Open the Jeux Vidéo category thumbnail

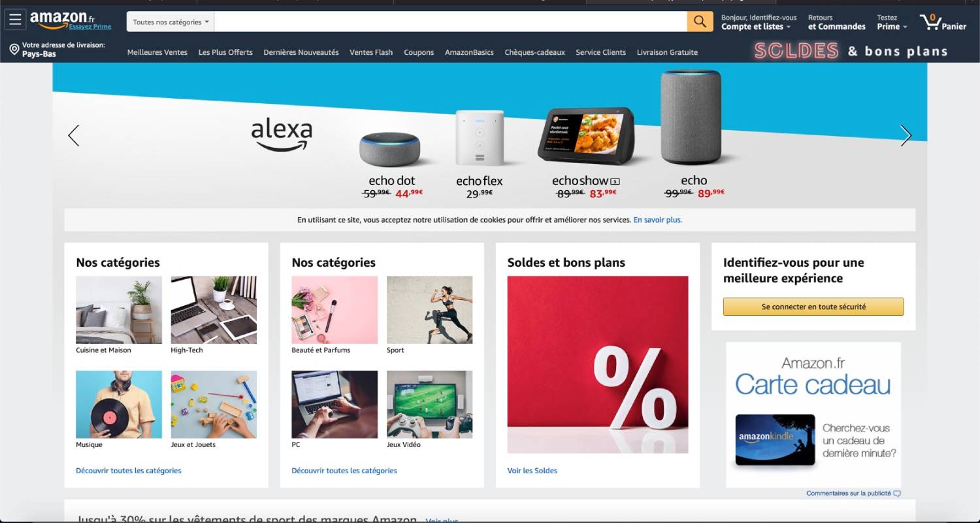[429, 405]
